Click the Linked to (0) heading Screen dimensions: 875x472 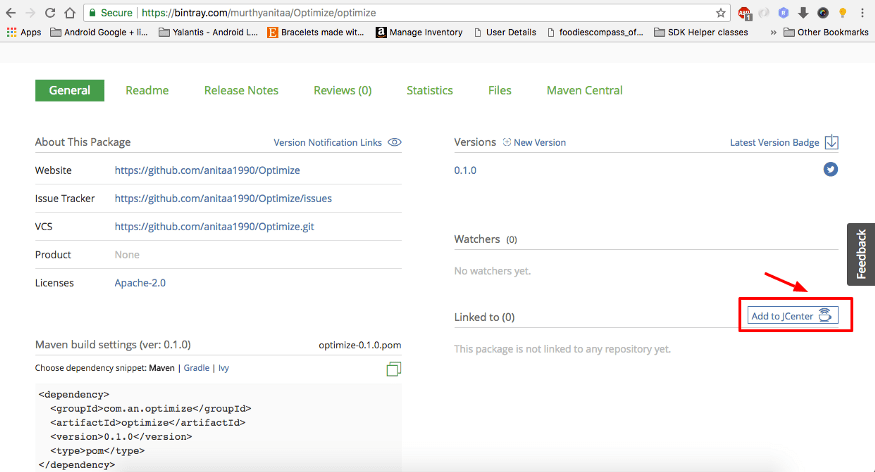click(x=484, y=317)
